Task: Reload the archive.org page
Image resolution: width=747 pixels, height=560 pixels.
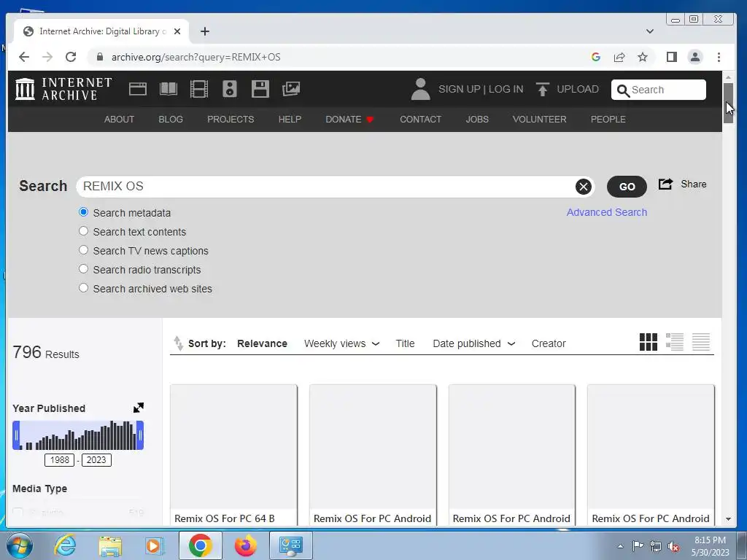Action: click(x=71, y=57)
